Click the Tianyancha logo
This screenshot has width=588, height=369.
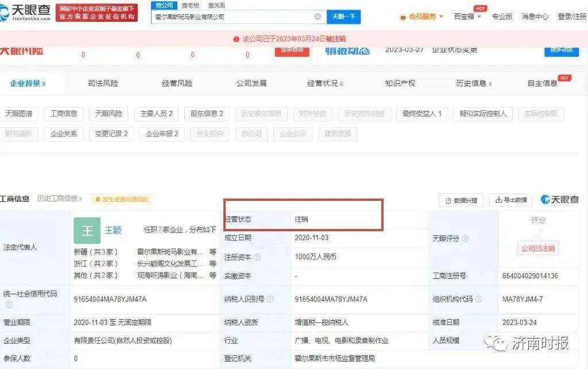coord(25,13)
